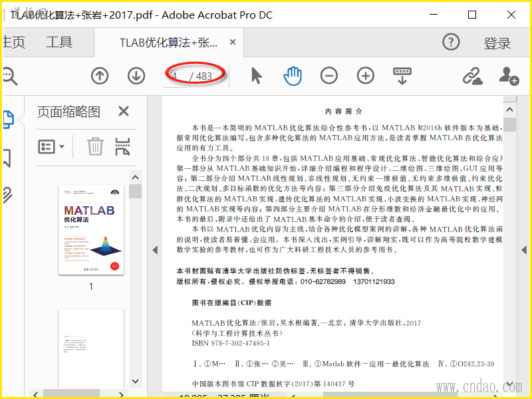Click the ISBN 978-7-302-47495-1 text
532x399 pixels.
pyautogui.click(x=231, y=343)
